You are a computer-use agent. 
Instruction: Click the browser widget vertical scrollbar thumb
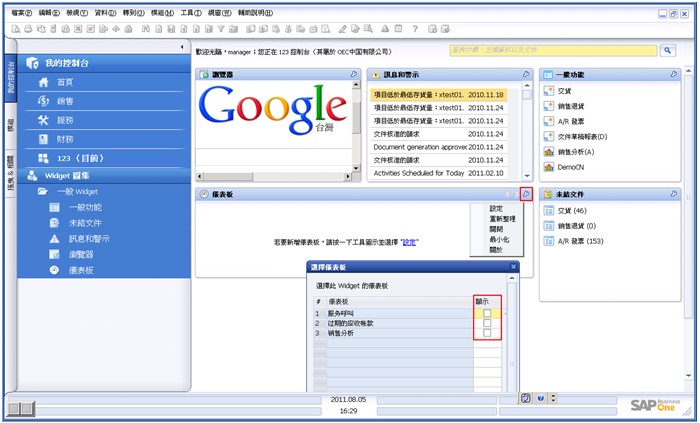(356, 117)
